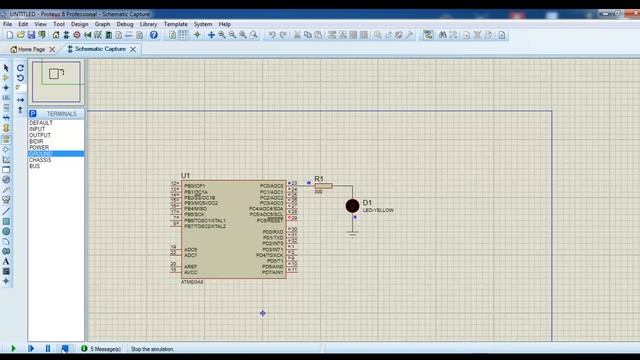Click the Zoom to Area icon
The image size is (640, 360).
pos(253,35)
